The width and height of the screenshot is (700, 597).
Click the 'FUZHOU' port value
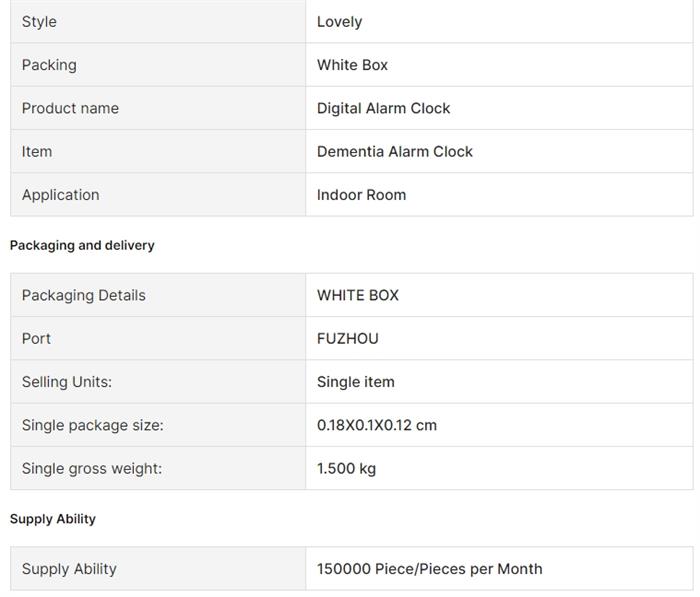(x=347, y=339)
